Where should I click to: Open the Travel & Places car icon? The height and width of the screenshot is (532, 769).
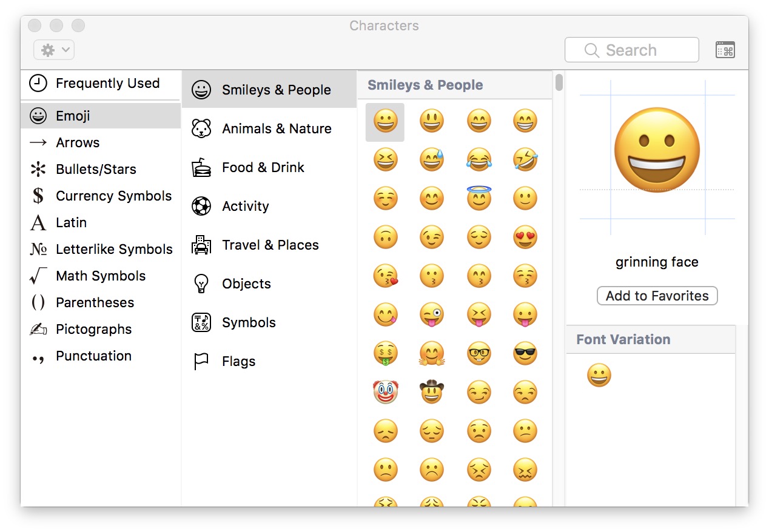(200, 244)
